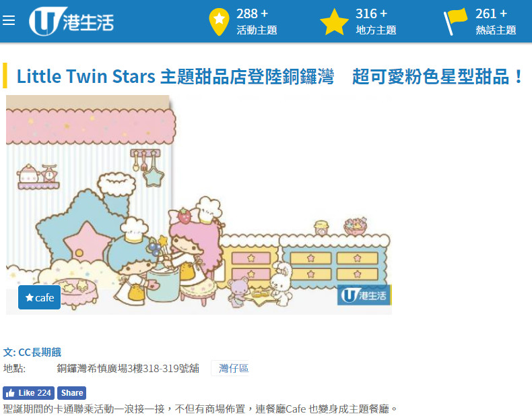Click the address text 銅鑼灣希慎廣場3樓318-319號舖
The height and width of the screenshot is (418, 532).
[128, 368]
